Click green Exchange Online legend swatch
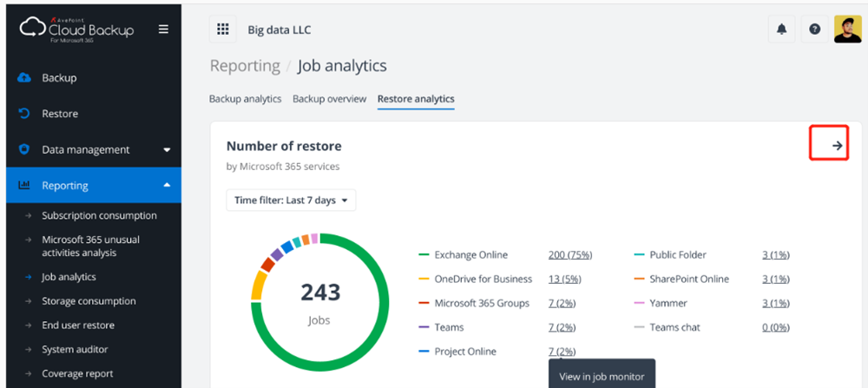 tap(424, 255)
